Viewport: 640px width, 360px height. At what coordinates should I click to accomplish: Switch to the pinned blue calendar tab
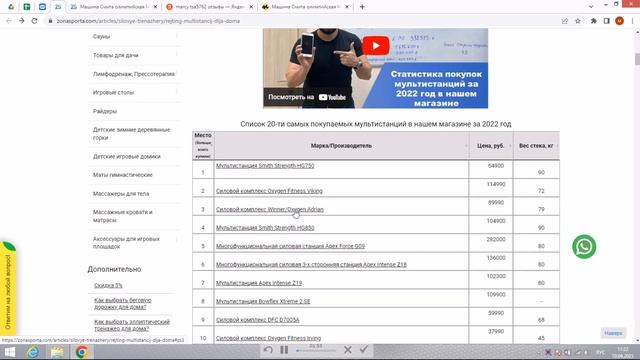click(42, 7)
